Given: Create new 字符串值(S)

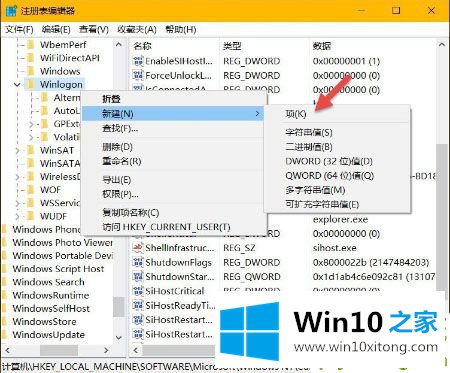Looking at the screenshot, I should coord(309,133).
